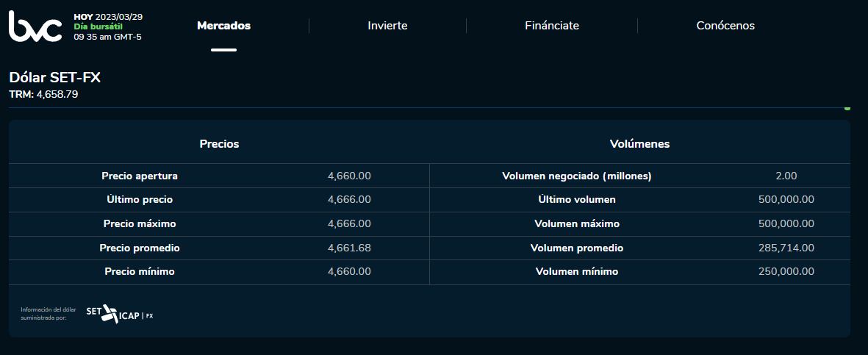Click the SET-ICAP FX logo
Image resolution: width=868 pixels, height=355 pixels.
click(120, 314)
